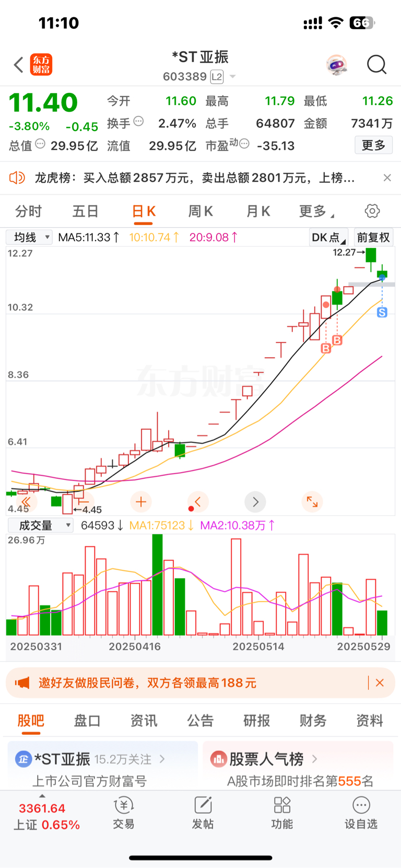Open the 均线 indicator dropdown
401x868 pixels.
click(x=29, y=238)
